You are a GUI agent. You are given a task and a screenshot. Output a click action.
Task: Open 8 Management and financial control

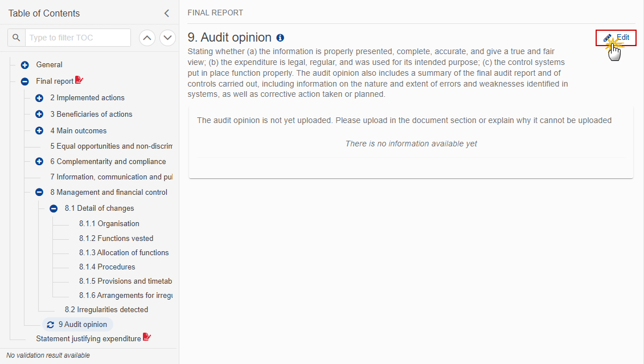[x=108, y=193]
